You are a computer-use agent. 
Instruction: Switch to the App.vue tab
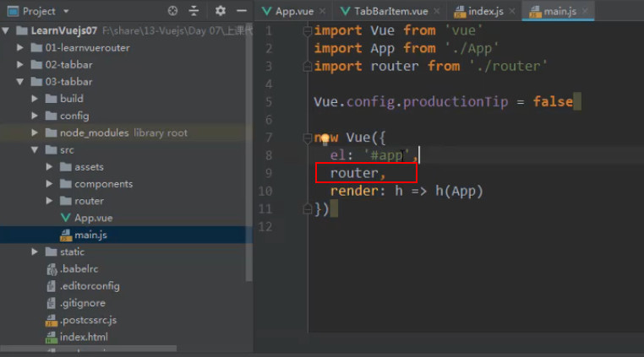click(x=294, y=12)
